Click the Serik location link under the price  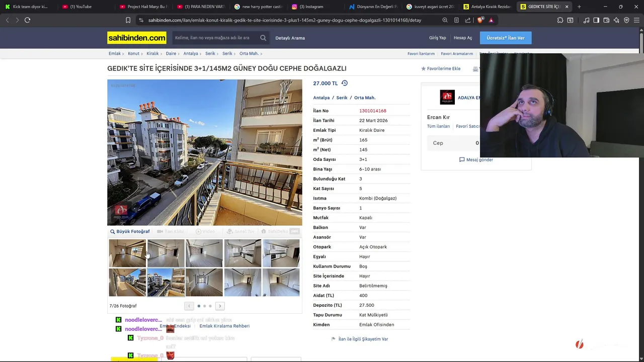pyautogui.click(x=342, y=98)
